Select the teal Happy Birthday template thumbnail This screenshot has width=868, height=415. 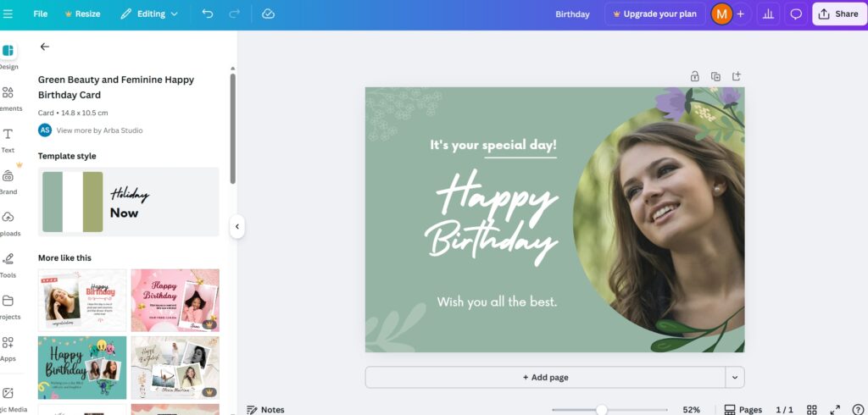point(82,368)
